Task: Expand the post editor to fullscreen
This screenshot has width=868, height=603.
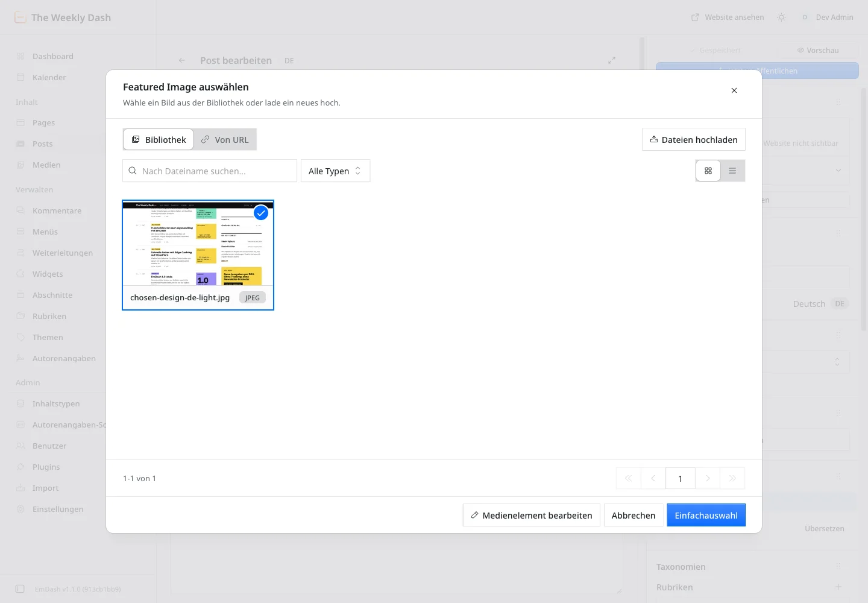Action: pos(612,60)
